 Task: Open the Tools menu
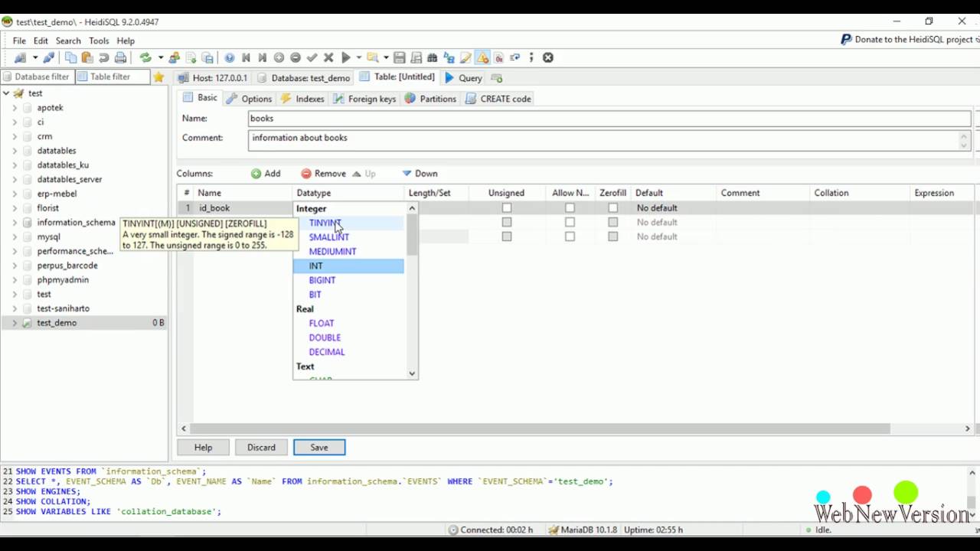pos(99,41)
